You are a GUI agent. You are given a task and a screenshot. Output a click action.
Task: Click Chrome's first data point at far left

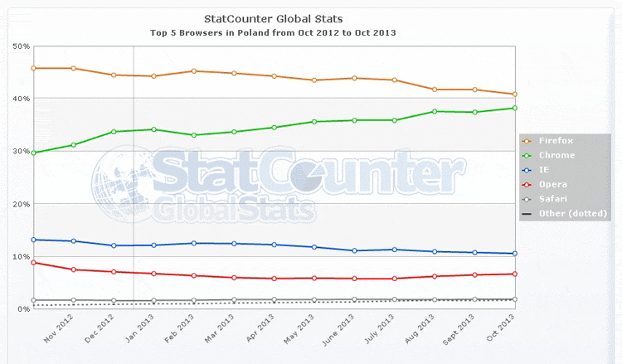(x=34, y=153)
